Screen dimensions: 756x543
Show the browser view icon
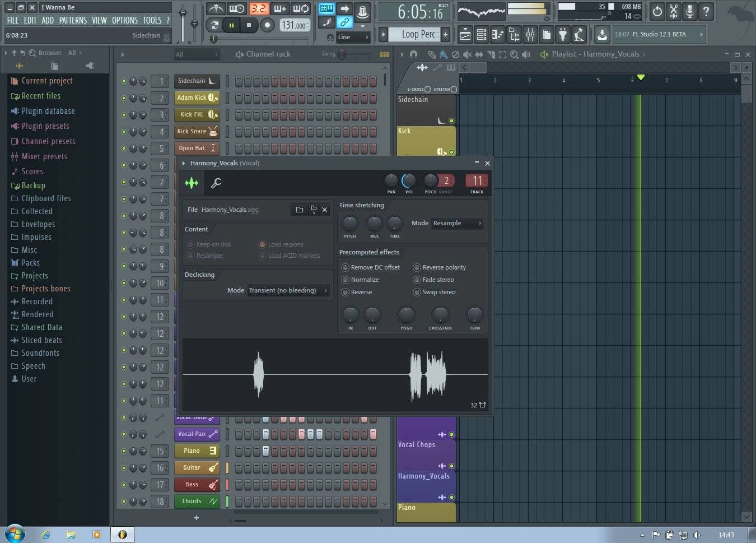tap(514, 35)
